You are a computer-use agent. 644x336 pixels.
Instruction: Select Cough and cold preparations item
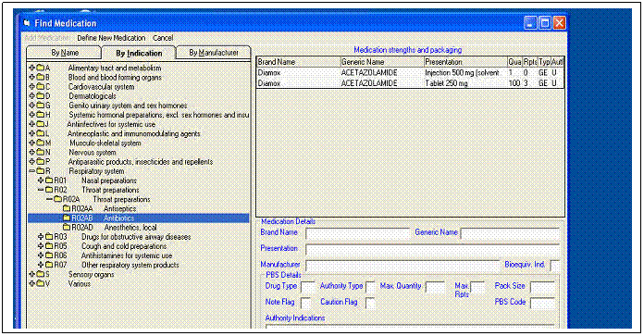click(124, 246)
